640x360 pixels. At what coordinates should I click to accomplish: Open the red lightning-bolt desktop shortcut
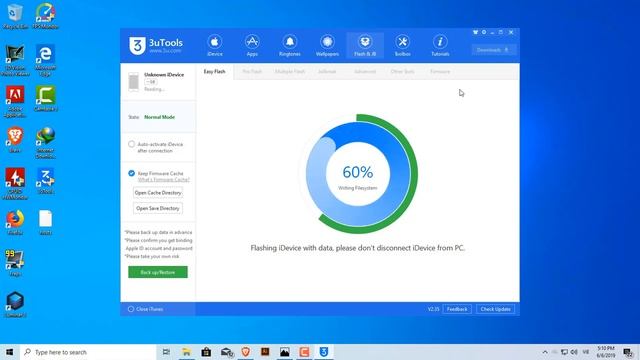[x=16, y=184]
